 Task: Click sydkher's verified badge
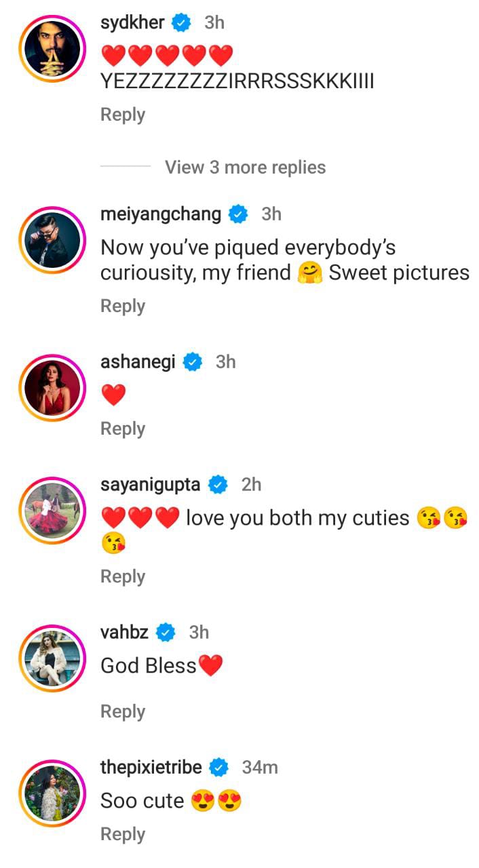tap(179, 22)
